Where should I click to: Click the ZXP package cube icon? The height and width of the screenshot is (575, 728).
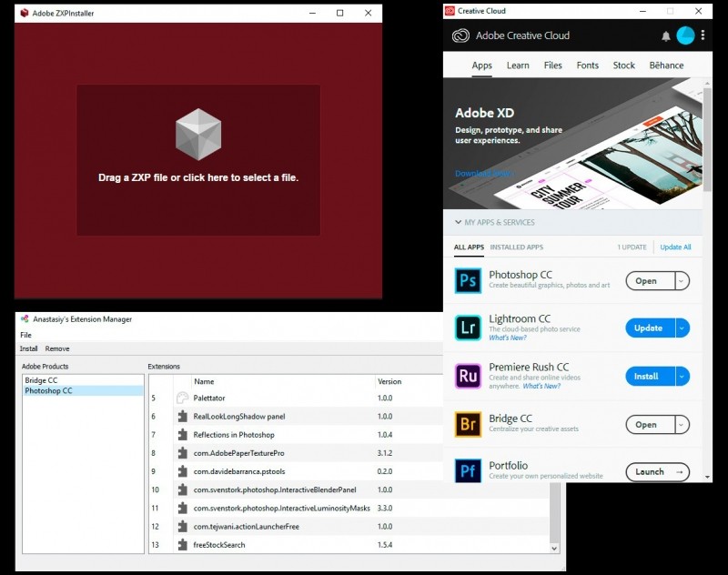pyautogui.click(x=198, y=135)
